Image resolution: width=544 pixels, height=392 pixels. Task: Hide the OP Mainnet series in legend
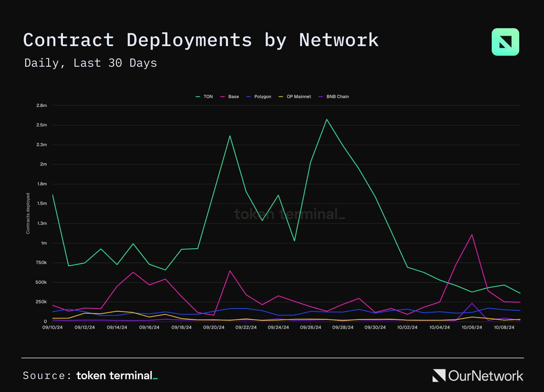295,97
